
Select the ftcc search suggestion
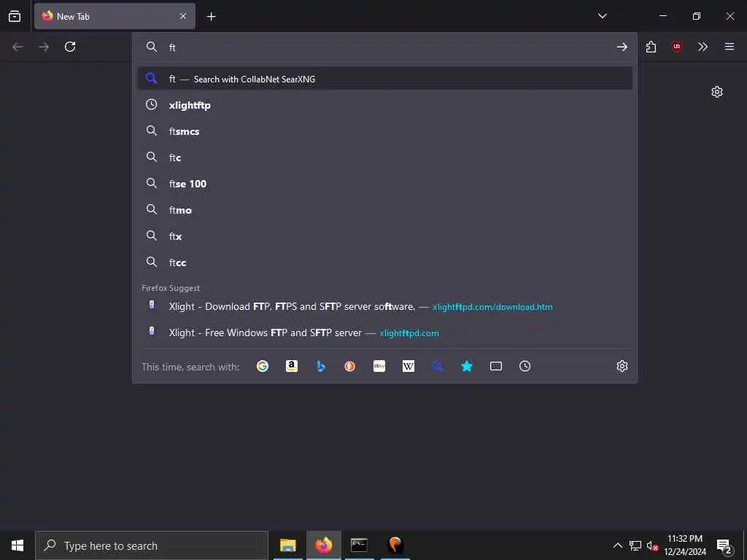[x=385, y=262]
